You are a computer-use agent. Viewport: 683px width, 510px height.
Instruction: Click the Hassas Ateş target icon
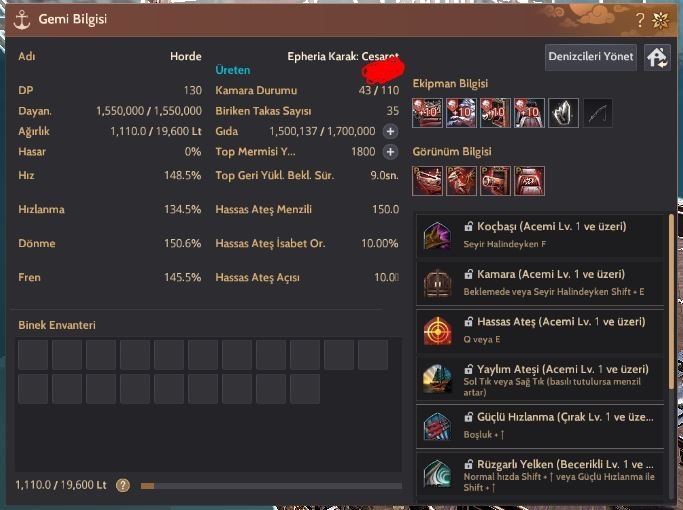(437, 331)
